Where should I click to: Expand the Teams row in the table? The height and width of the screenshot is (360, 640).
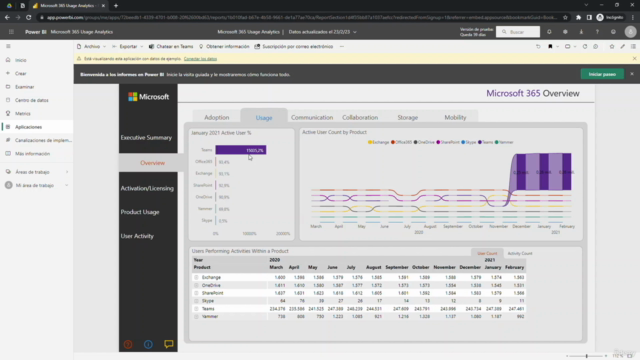[x=196, y=309]
